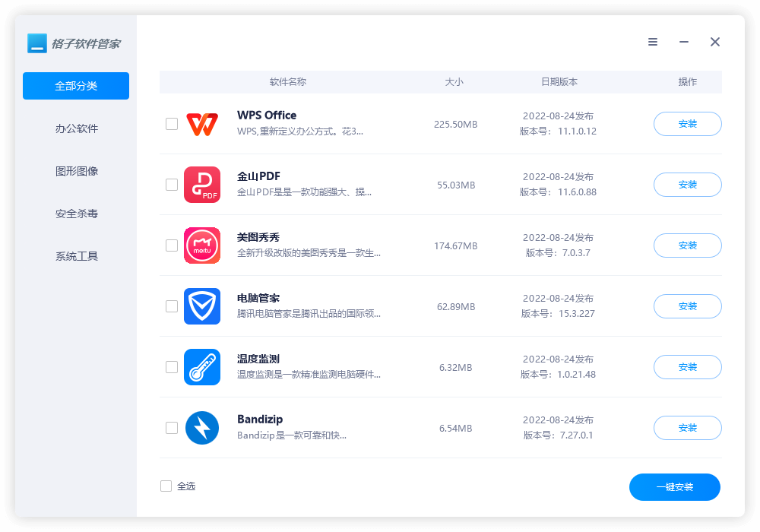Click the 电脑管家 shield icon
Viewport: 760px width, 532px height.
(202, 306)
